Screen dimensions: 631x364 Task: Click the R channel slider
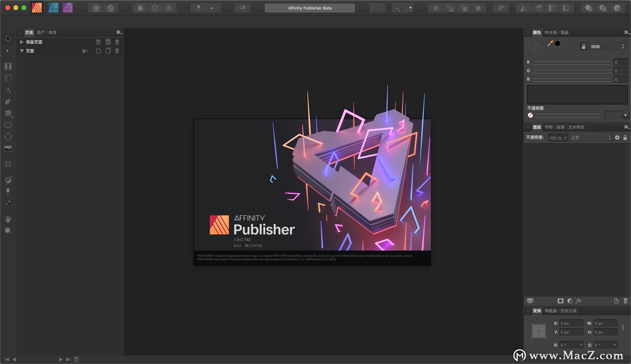point(572,62)
